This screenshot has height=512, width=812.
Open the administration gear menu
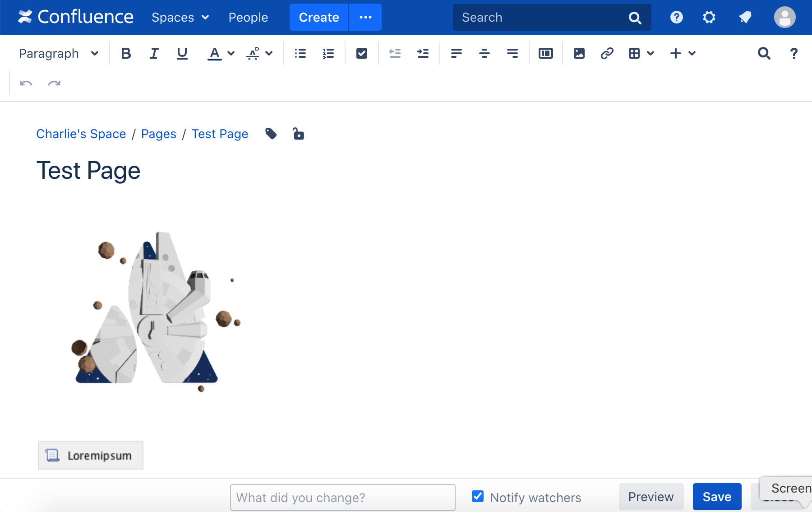click(709, 17)
